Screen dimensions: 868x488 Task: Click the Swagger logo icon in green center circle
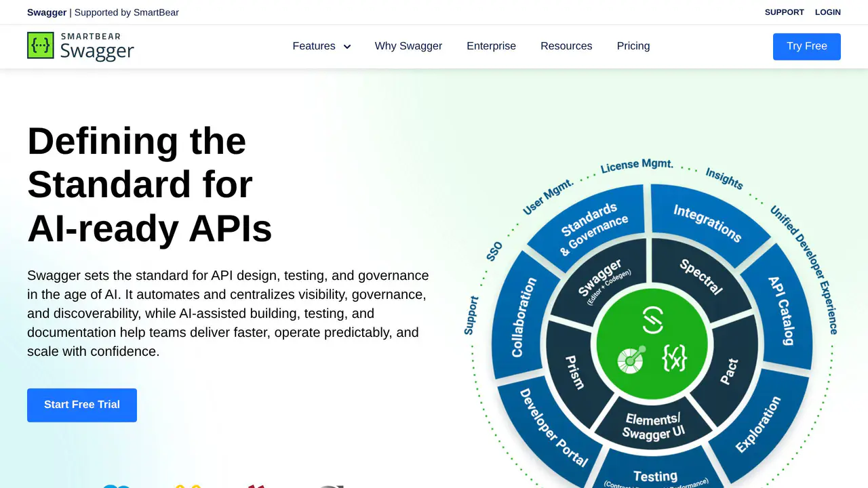click(653, 320)
